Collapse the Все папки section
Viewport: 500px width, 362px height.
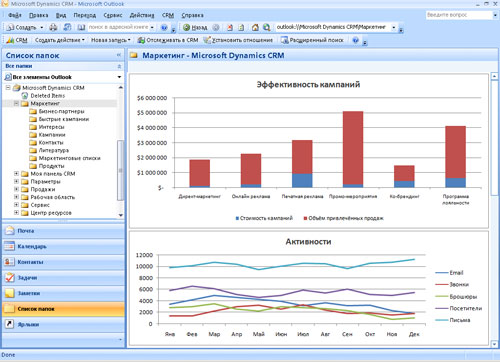(x=119, y=66)
